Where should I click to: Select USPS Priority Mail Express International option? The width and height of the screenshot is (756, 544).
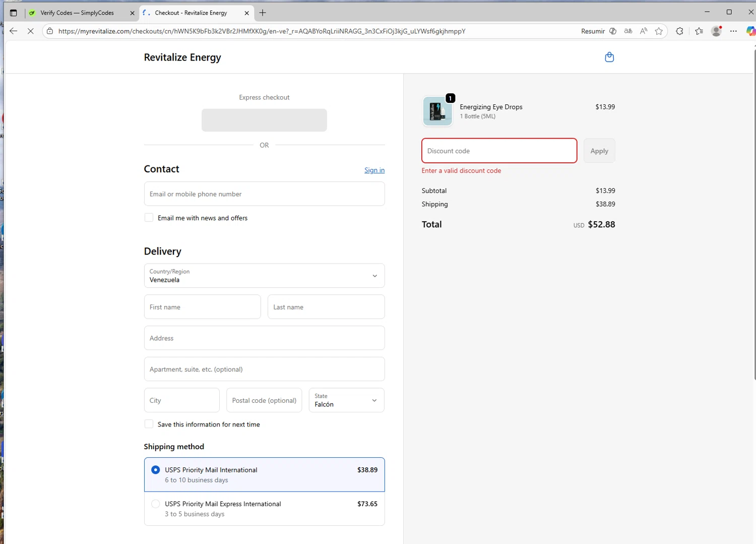(x=264, y=509)
